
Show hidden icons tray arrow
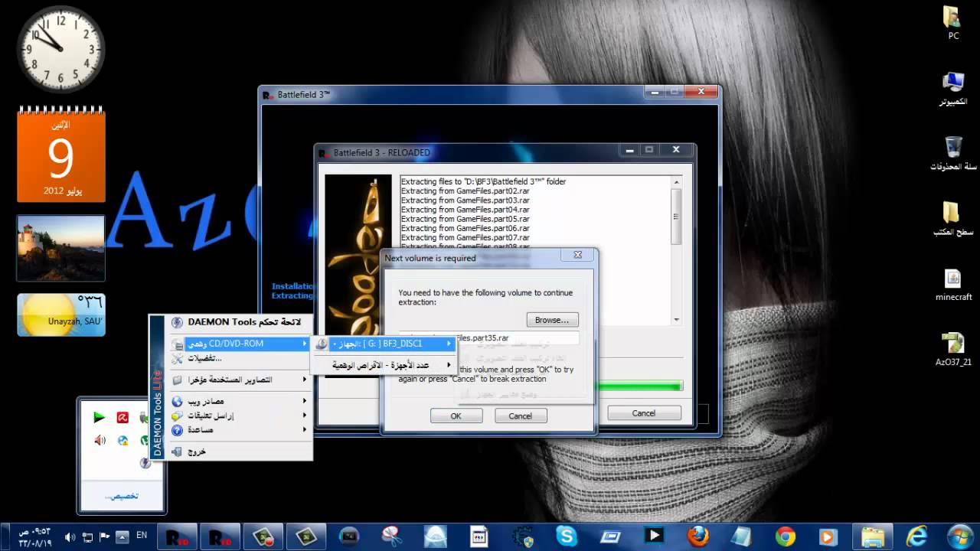(122, 537)
